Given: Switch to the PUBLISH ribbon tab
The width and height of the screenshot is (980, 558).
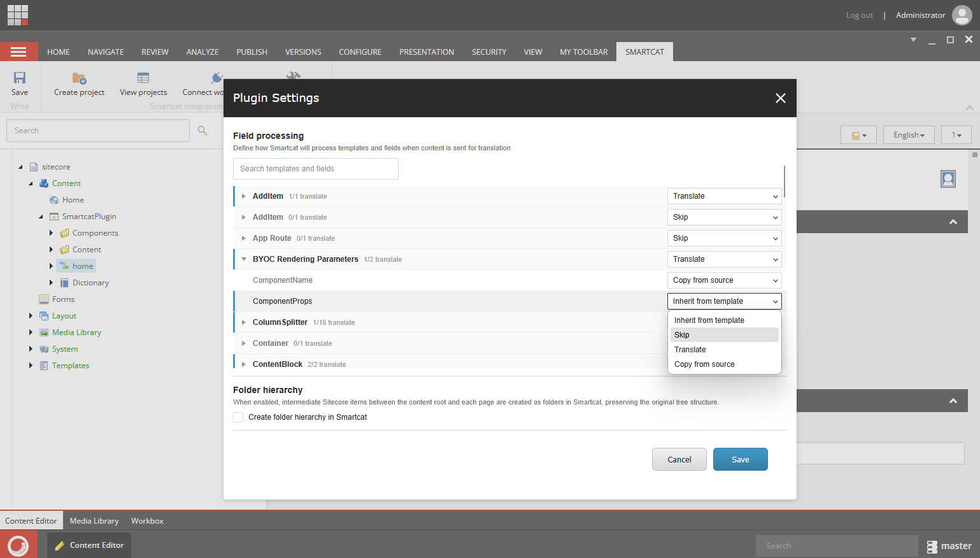Looking at the screenshot, I should point(252,52).
